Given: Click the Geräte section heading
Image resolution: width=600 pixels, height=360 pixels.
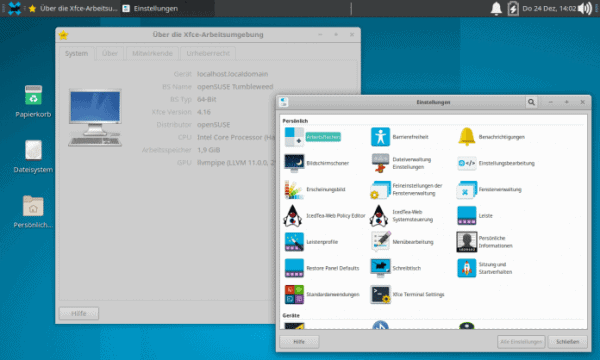Looking at the screenshot, I should tap(291, 315).
